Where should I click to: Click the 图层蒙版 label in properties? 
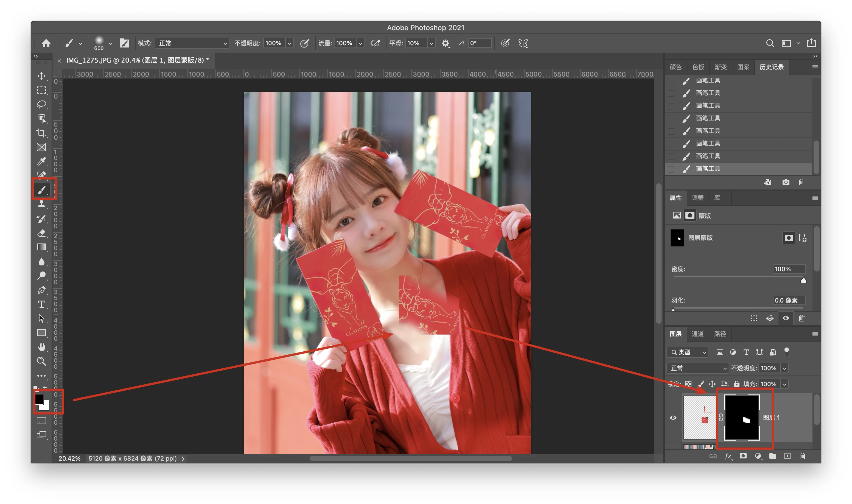tap(700, 238)
